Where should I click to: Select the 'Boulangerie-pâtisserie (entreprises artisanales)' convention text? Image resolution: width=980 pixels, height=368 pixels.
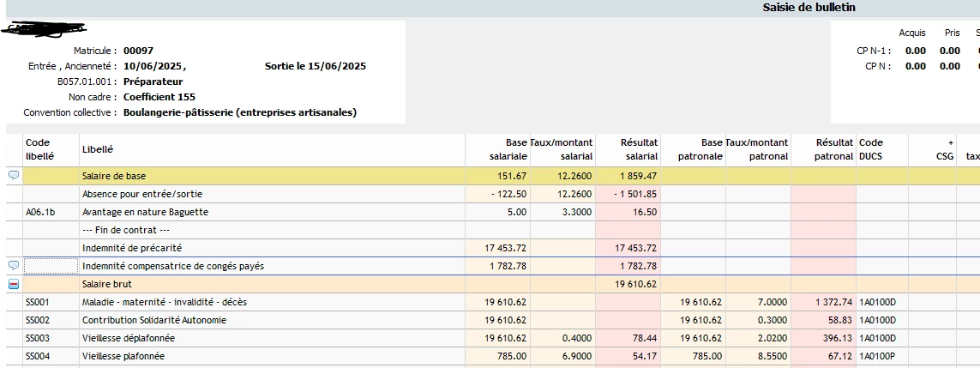pos(240,113)
